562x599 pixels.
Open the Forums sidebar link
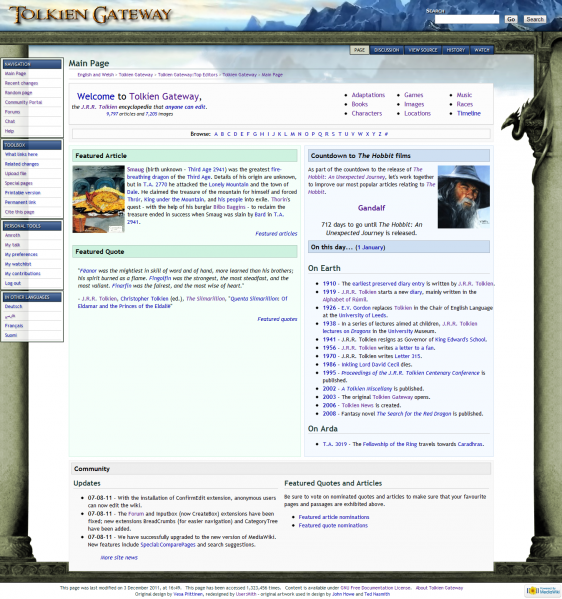click(12, 112)
